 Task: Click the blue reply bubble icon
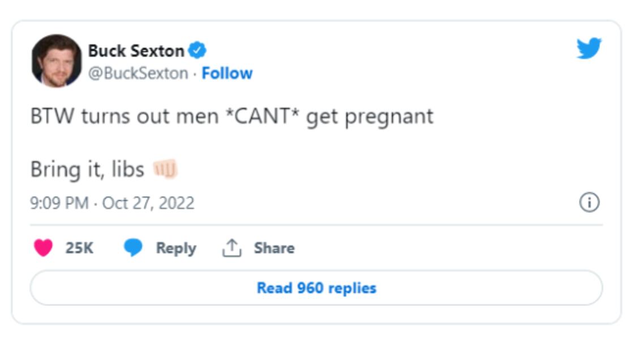pyautogui.click(x=132, y=248)
